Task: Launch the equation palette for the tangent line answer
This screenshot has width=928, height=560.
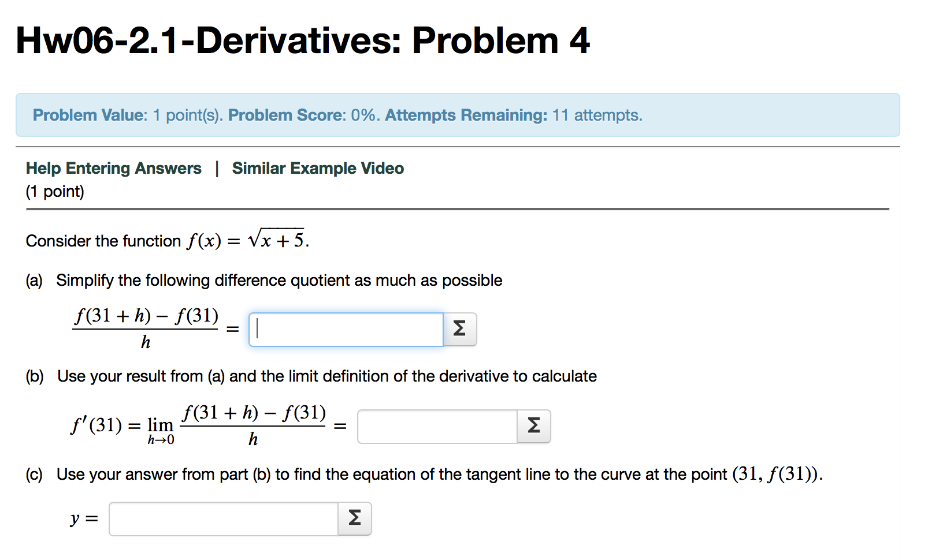Action: (x=355, y=519)
